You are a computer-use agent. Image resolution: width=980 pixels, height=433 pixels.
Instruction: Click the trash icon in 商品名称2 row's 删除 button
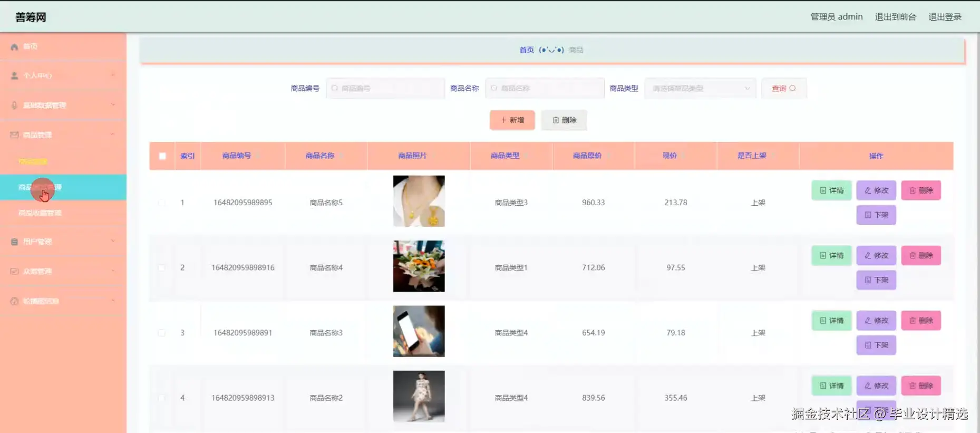[913, 386]
